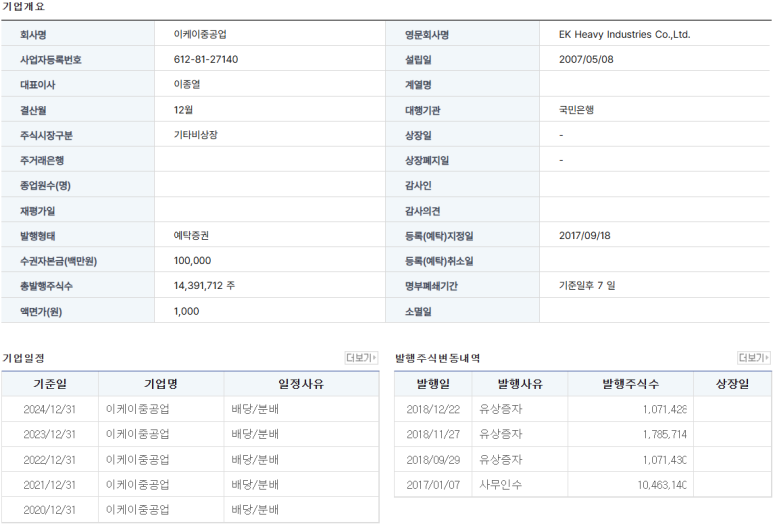Click the 기준일 column header
This screenshot has height=524, width=773.
(x=50, y=384)
